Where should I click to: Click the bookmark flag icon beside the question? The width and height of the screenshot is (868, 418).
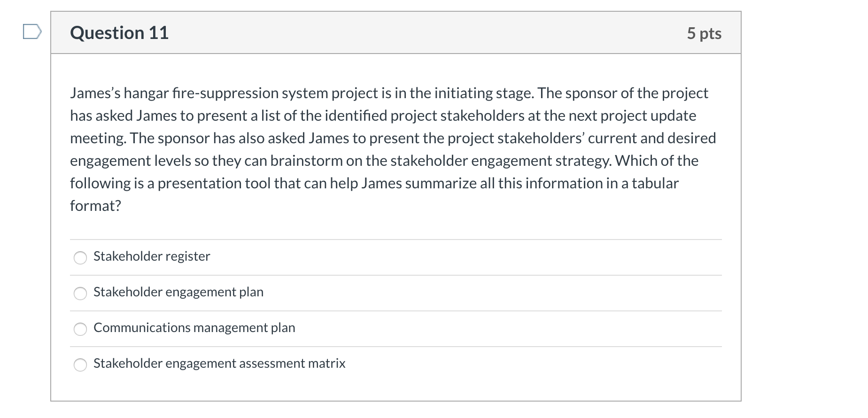point(31,32)
